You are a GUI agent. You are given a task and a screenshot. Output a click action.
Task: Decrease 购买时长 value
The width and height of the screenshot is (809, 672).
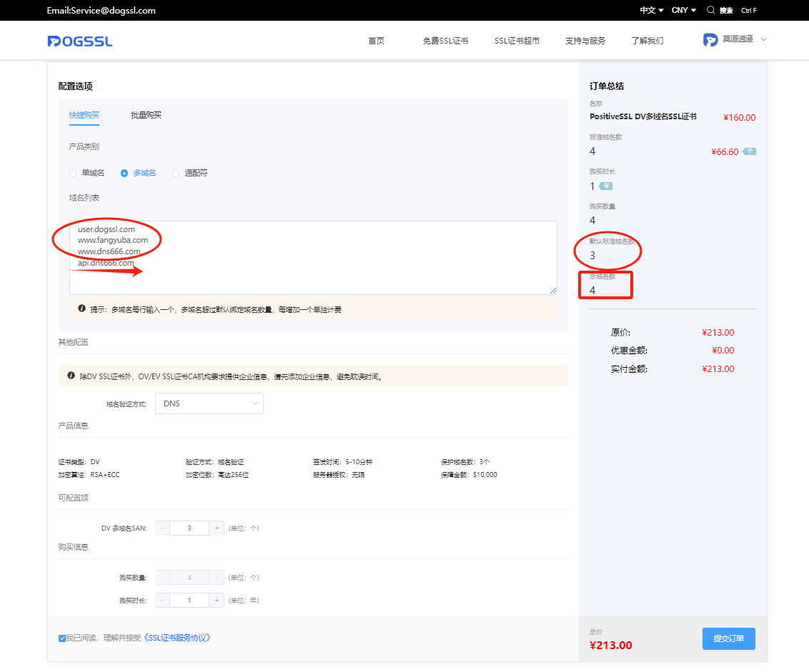[162, 601]
